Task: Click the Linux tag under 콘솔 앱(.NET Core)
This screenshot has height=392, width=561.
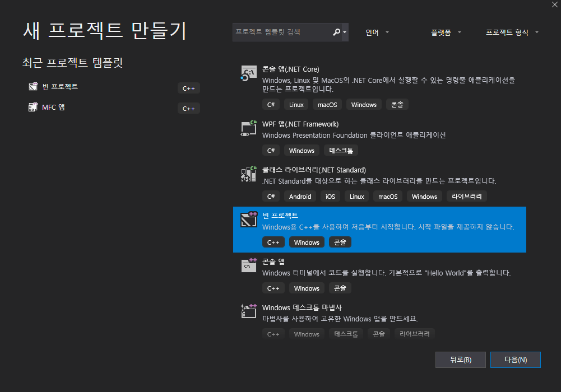Action: click(x=296, y=105)
